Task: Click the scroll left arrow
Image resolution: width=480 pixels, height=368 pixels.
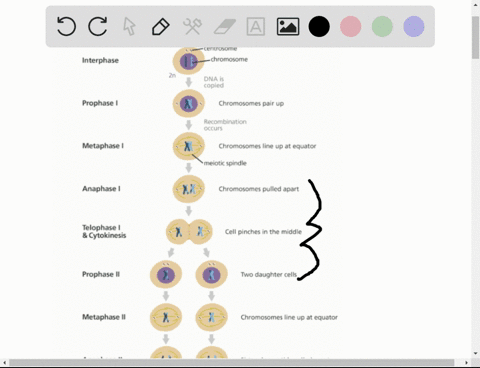Action: click(4, 362)
